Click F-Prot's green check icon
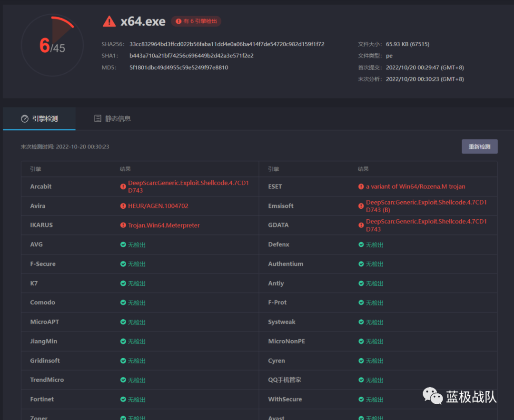Viewport: 514px width, 420px height. [x=361, y=303]
